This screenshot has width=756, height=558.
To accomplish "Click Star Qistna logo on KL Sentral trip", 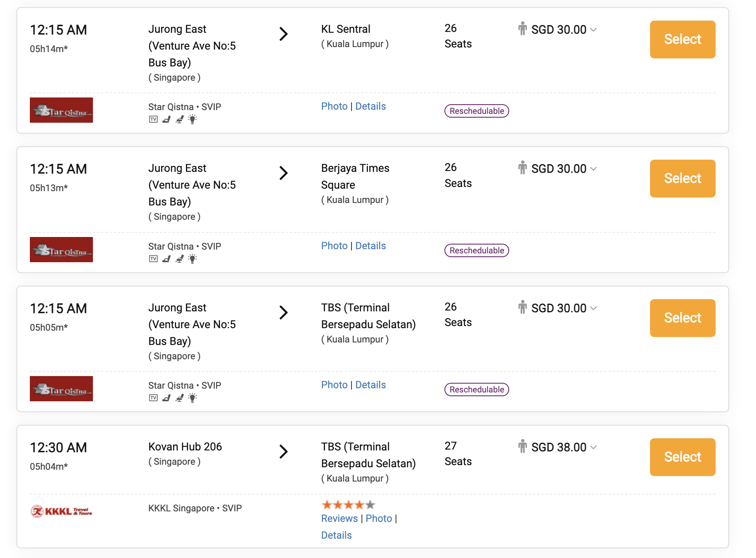I will [x=61, y=110].
